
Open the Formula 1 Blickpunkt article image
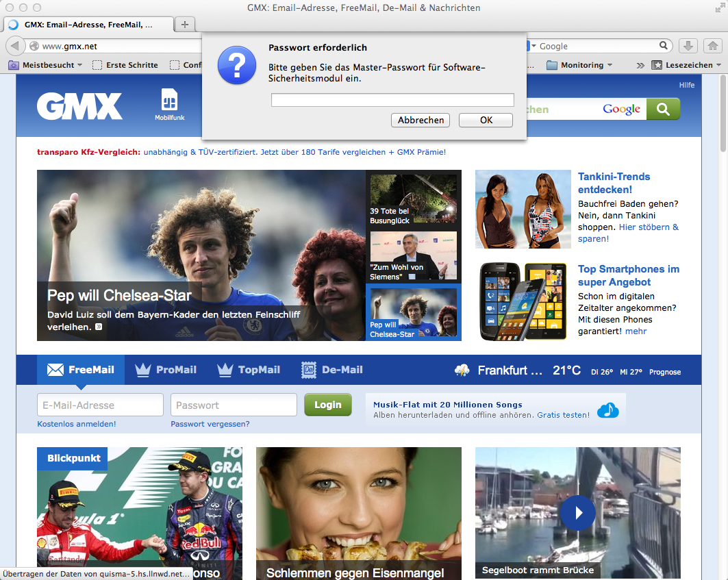tap(140, 513)
